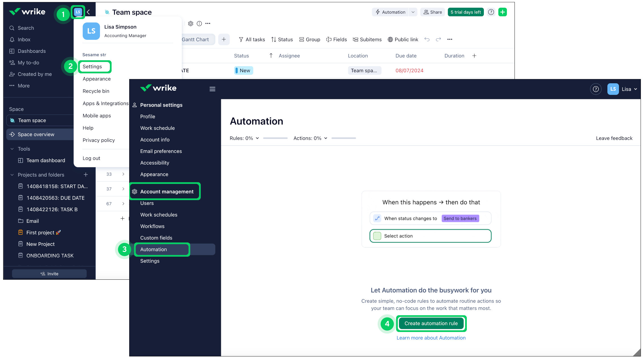The height and width of the screenshot is (359, 644).
Task: Click the undo arrow in the toolbar
Action: pos(427,39)
